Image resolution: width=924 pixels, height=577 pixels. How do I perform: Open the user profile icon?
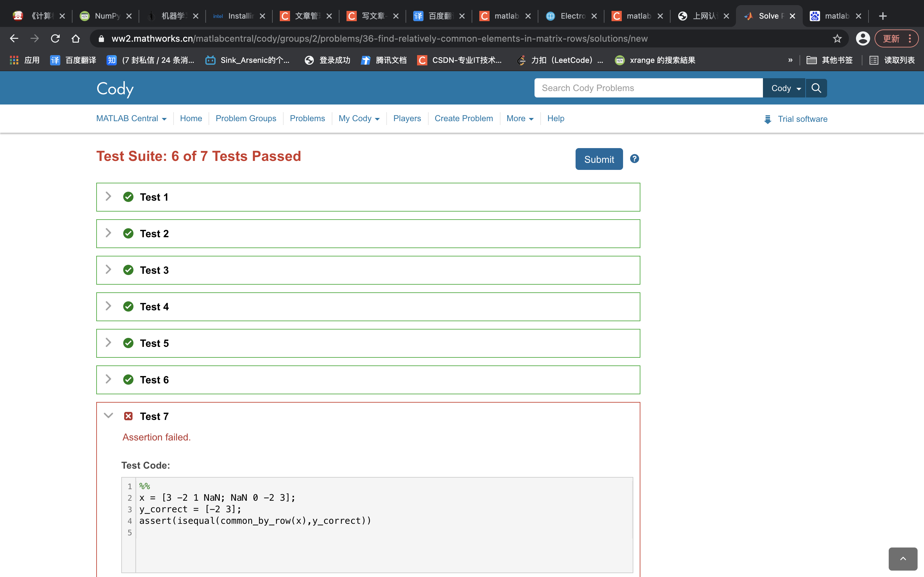tap(862, 38)
